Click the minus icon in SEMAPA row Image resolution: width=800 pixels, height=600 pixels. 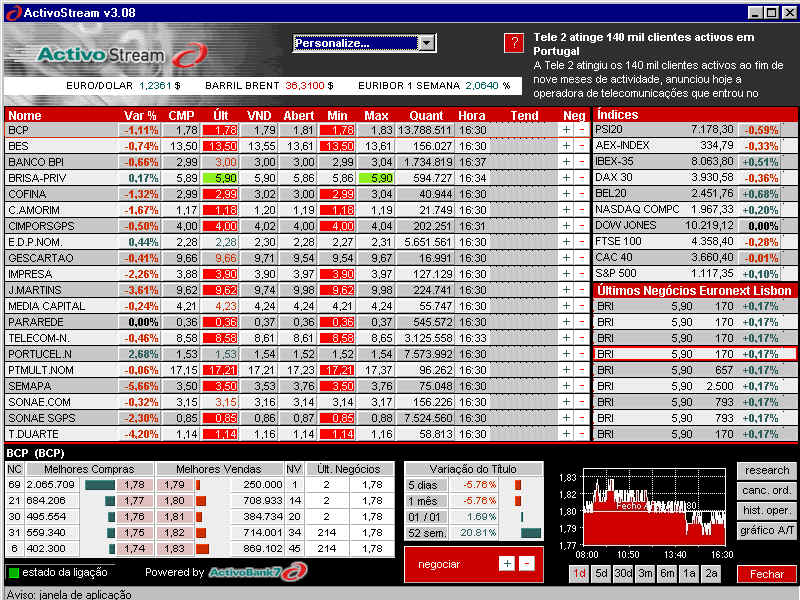582,386
